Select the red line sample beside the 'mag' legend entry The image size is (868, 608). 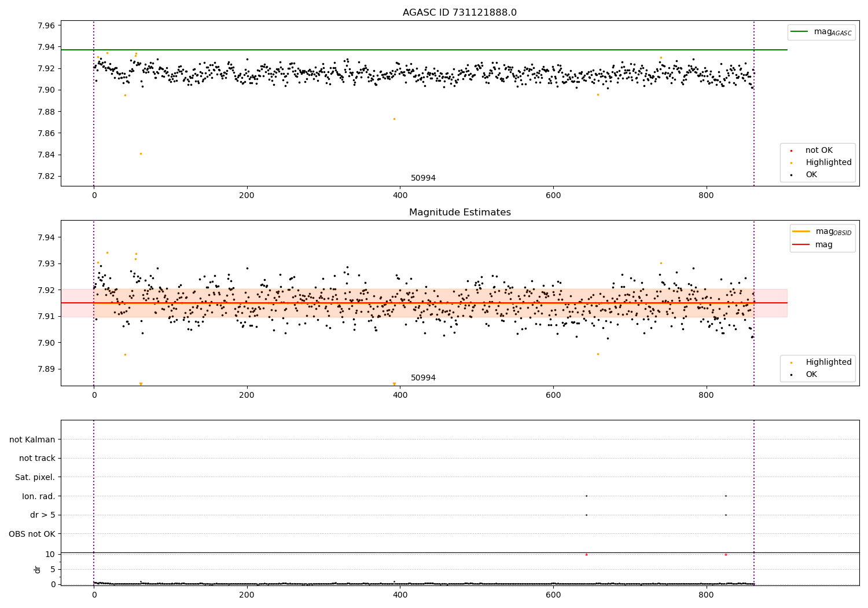(x=801, y=245)
